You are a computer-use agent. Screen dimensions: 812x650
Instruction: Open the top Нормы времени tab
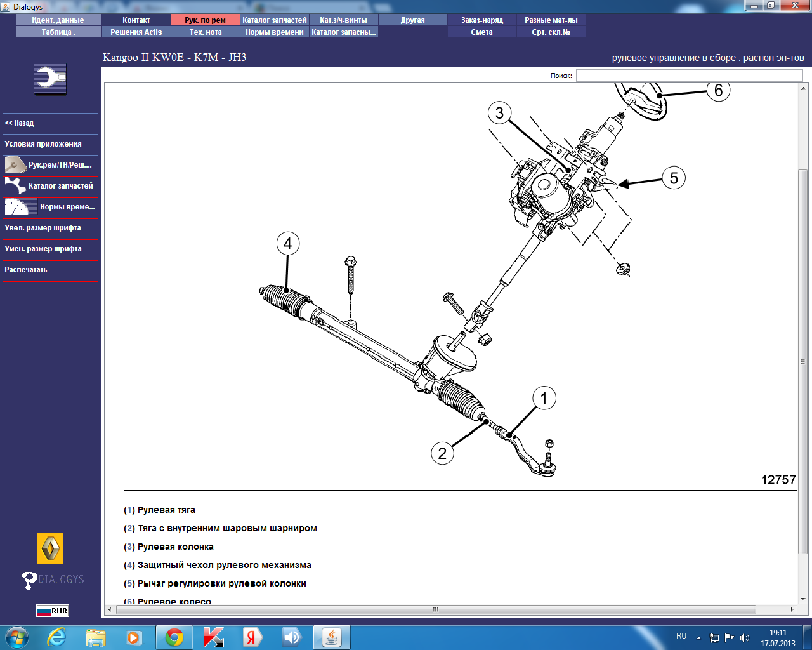pos(275,32)
